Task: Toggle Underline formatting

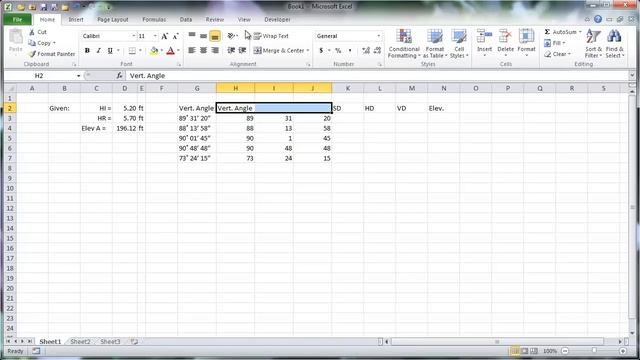Action: pyautogui.click(x=110, y=51)
